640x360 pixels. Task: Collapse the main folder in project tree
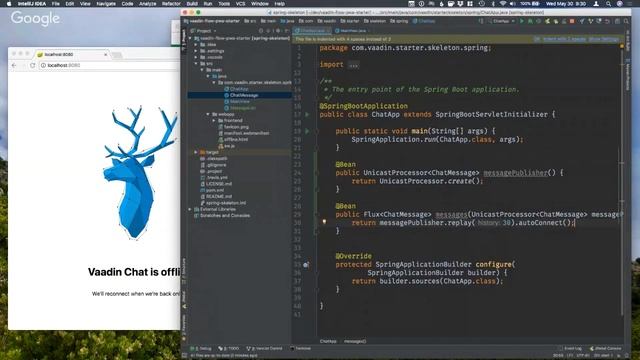(202, 70)
